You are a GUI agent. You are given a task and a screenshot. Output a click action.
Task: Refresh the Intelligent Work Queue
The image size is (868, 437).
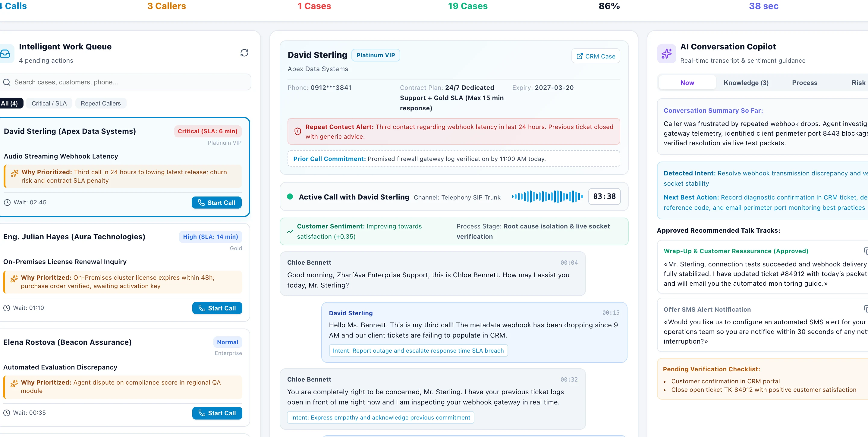tap(244, 53)
